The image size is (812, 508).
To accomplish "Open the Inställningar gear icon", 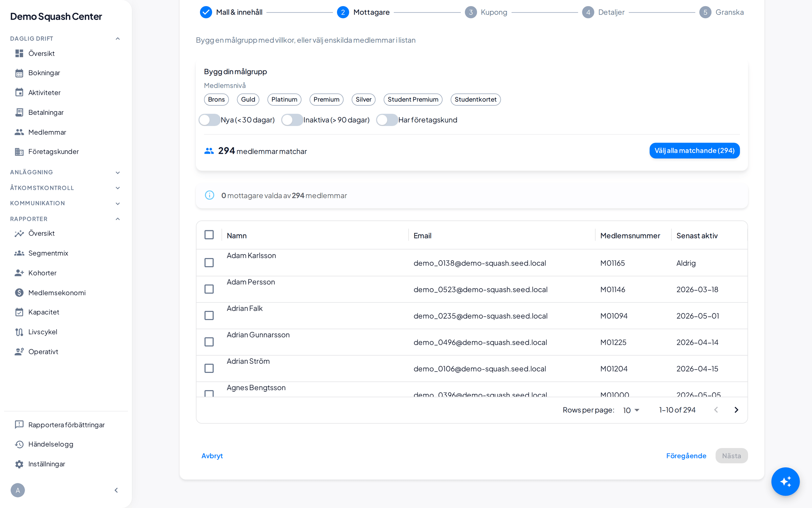I will pyautogui.click(x=19, y=464).
